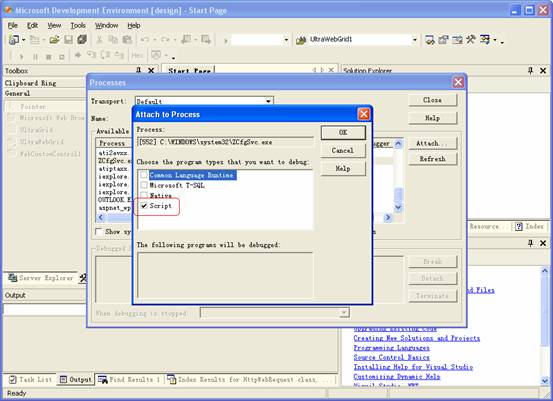Viewport: 553px width, 401px height.
Task: Click Help in Attach to Process dialog
Action: coord(343,169)
